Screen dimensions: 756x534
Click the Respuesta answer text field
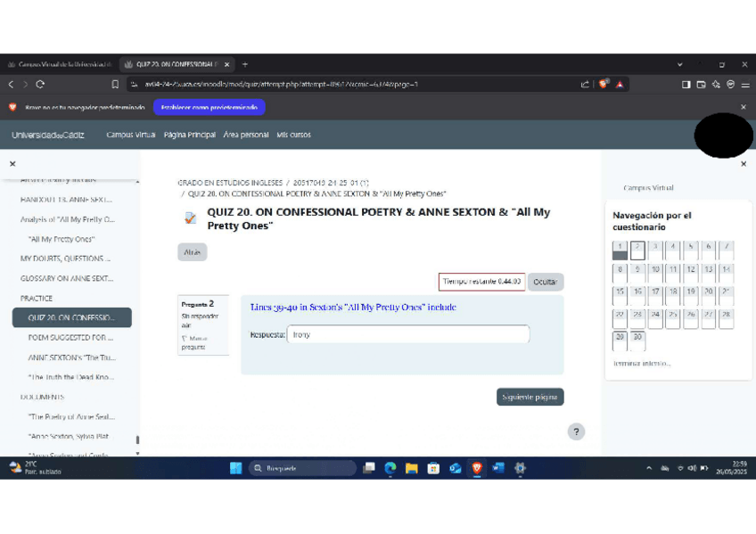point(407,334)
